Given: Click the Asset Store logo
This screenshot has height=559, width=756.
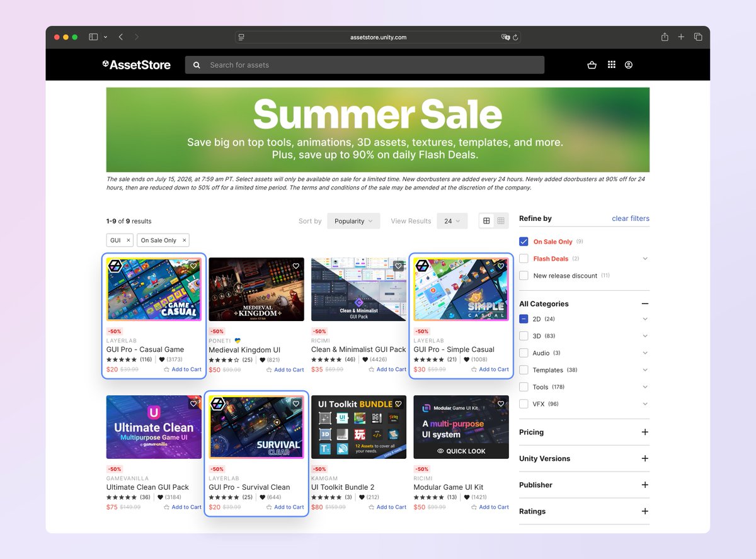Looking at the screenshot, I should click(x=136, y=65).
